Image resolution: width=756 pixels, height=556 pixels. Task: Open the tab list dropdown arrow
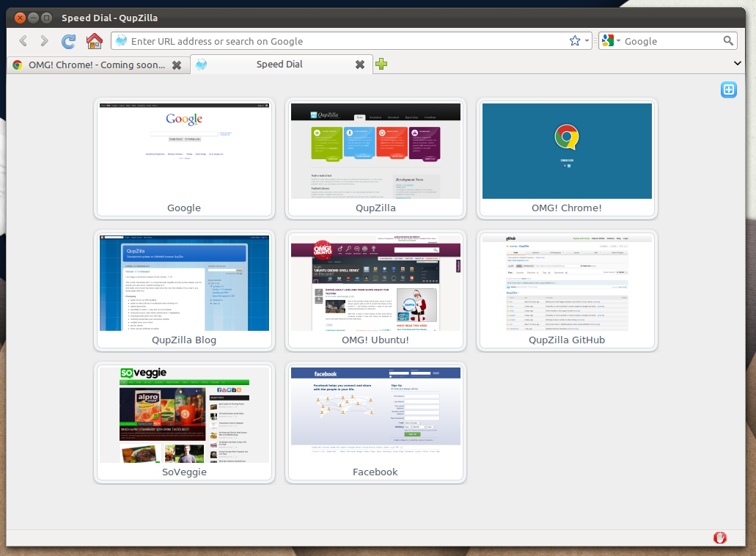tap(738, 64)
